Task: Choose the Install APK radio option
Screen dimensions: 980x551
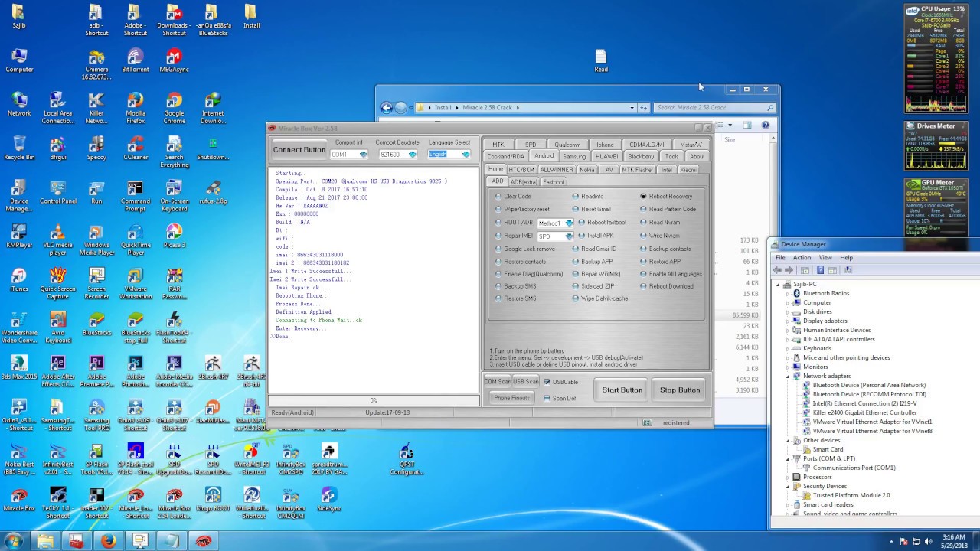Action: click(582, 236)
